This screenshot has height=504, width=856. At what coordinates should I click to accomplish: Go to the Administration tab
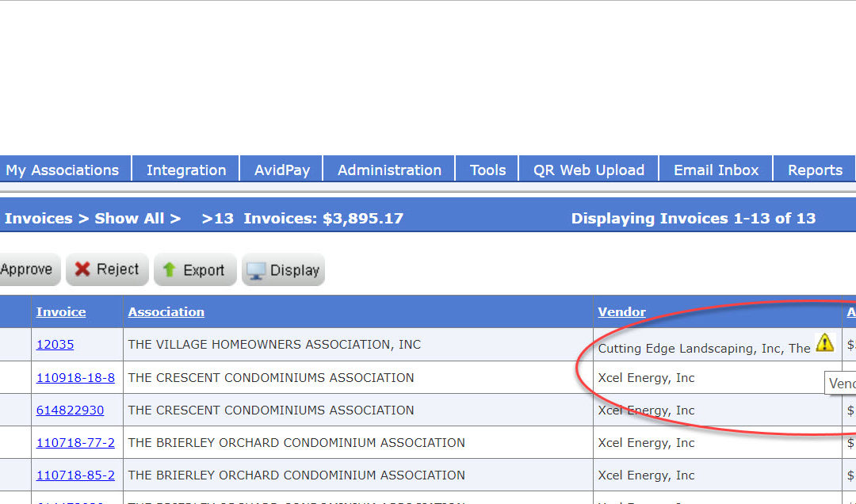[389, 170]
